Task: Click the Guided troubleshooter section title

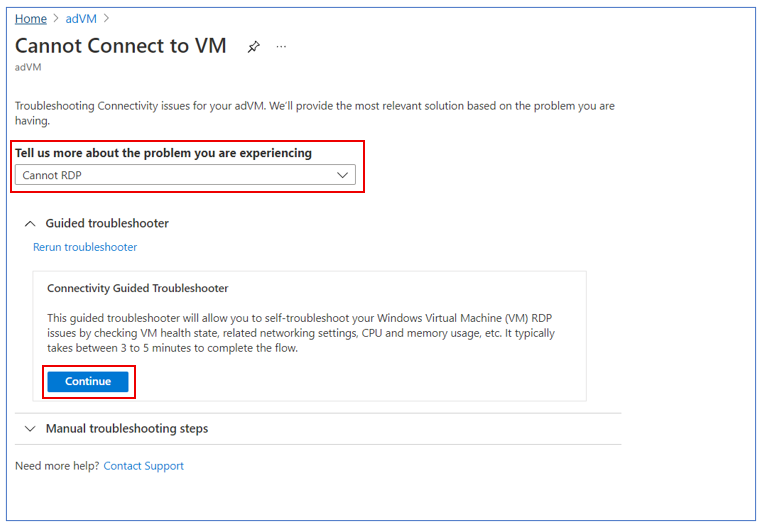Action: (107, 223)
